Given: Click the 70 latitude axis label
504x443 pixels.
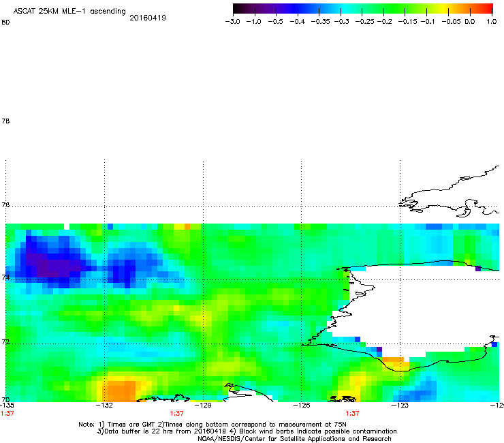Looking at the screenshot, I should pos(5,400).
